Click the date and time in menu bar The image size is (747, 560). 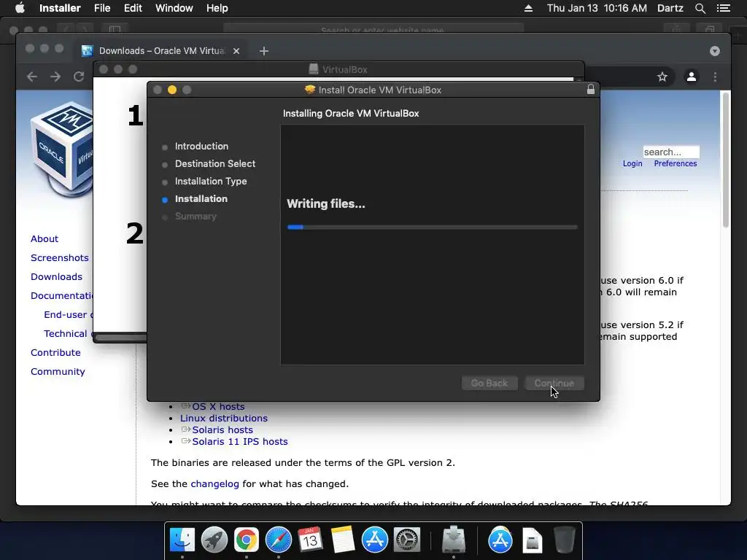(597, 8)
